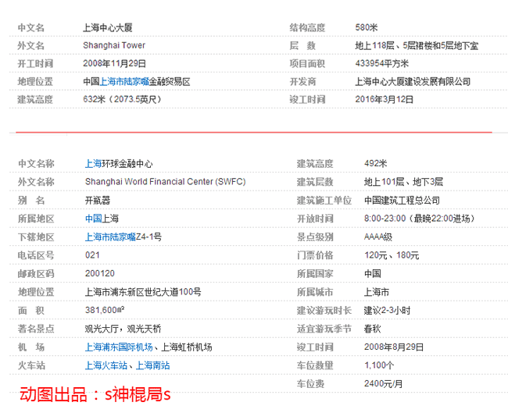Image resolution: width=508 pixels, height=420 pixels.
Task: Select the label 建筑施工单位
Action: tap(324, 201)
